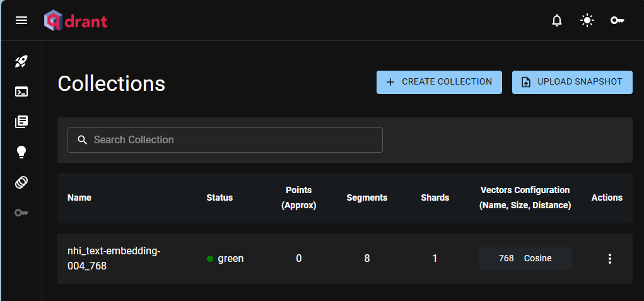644x301 pixels.
Task: Open the Datasets rings icon
Action: (x=21, y=182)
